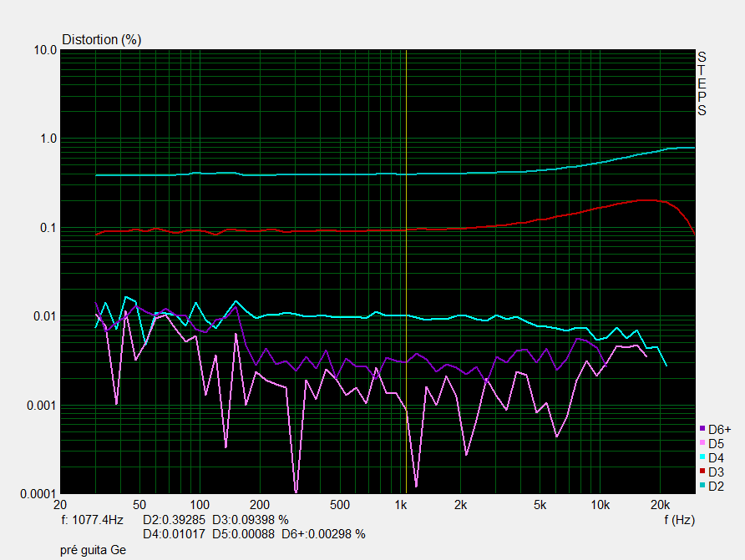
Task: Click the 'pré guita Ge' title text
Action: 94,550
